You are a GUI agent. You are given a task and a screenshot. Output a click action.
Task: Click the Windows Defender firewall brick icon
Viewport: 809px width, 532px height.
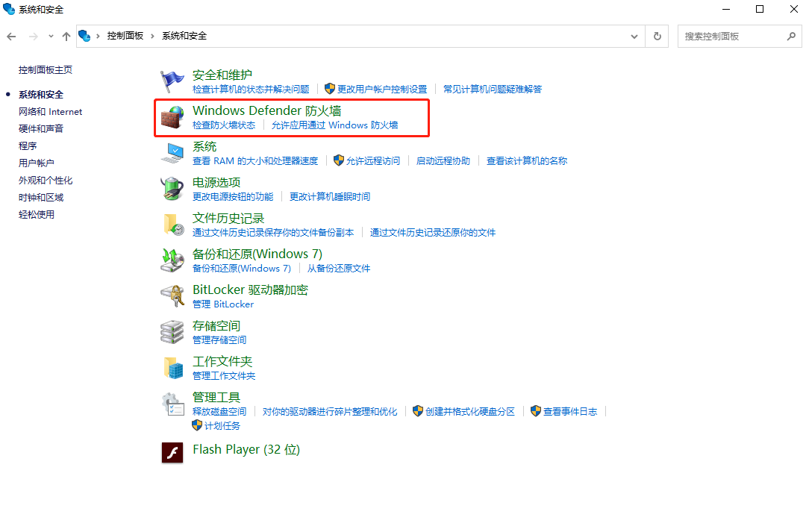coord(172,117)
